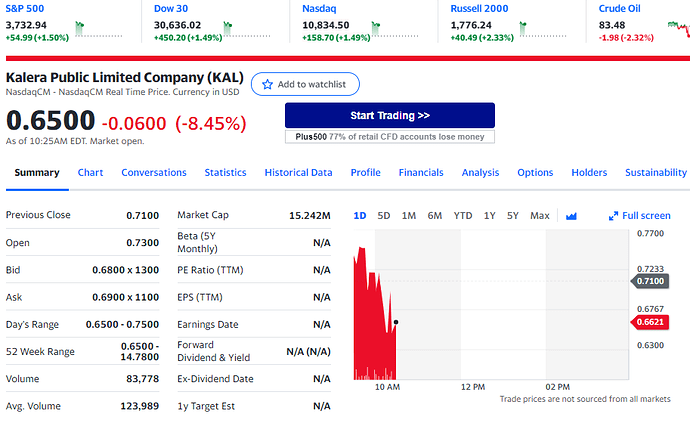Select the 6M chart range
Screen dimensions: 690x423
[435, 216]
